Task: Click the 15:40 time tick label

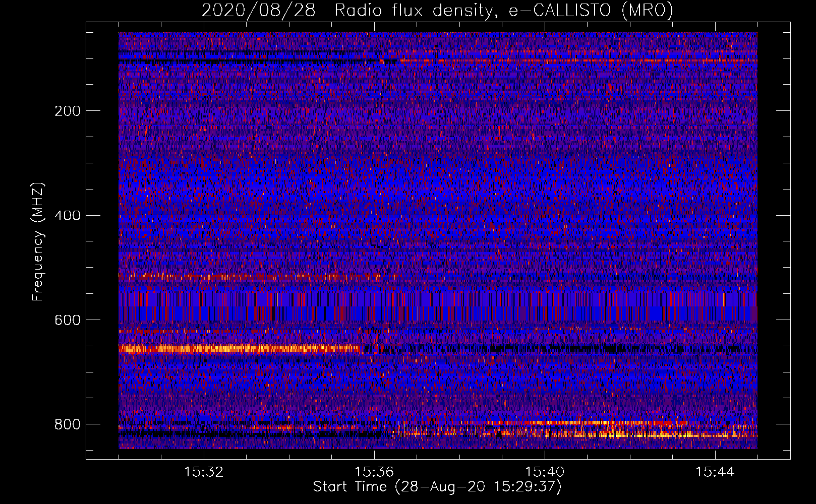Action: tap(545, 472)
